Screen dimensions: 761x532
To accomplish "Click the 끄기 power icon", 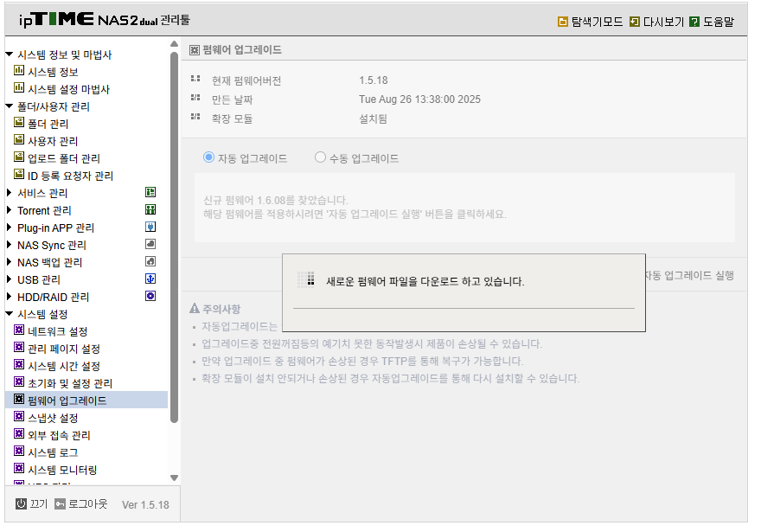I will click(x=21, y=503).
